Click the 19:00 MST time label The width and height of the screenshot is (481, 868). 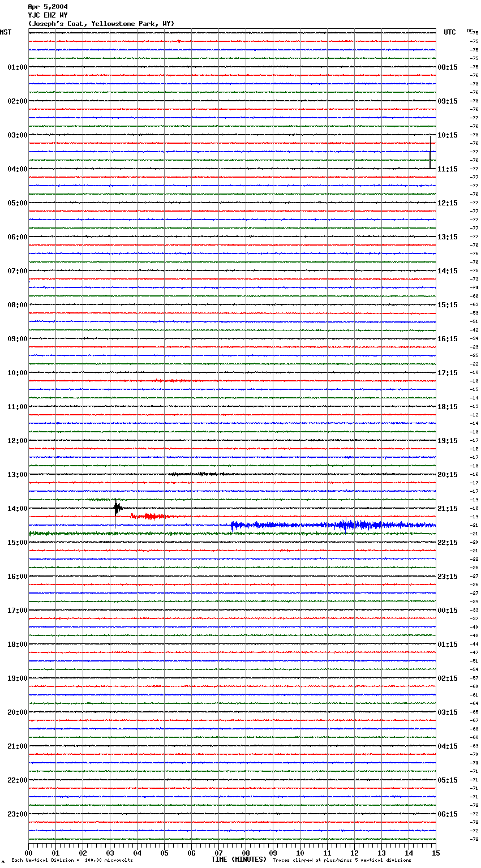18,678
